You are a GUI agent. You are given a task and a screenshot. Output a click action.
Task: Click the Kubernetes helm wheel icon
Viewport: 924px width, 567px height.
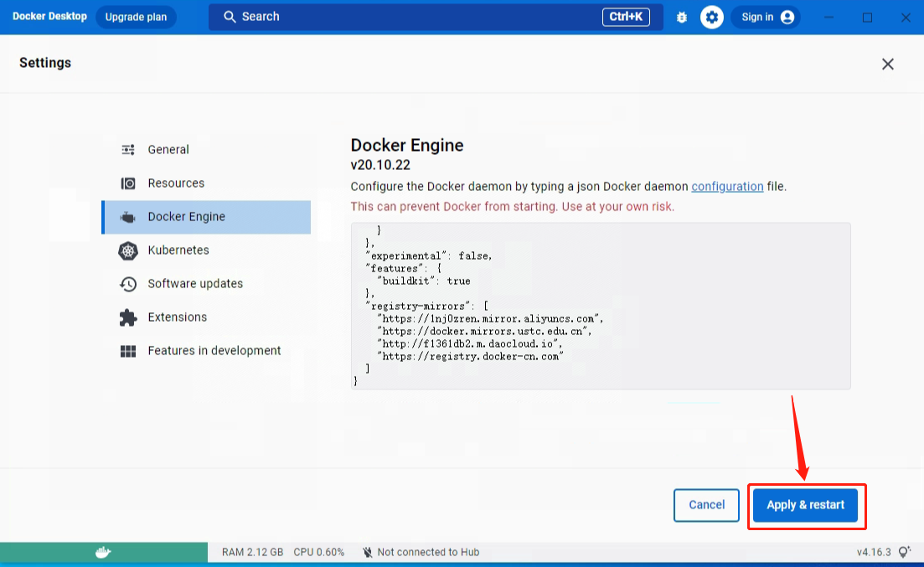tap(128, 250)
